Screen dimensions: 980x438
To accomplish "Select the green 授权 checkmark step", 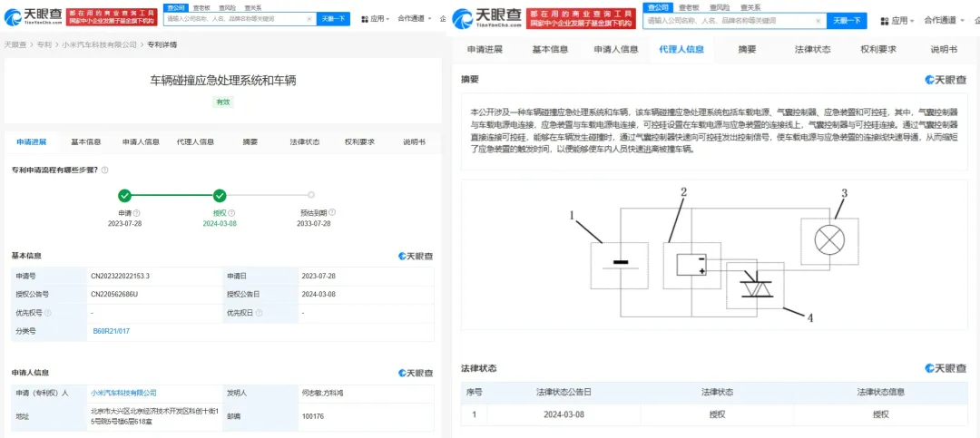I will pyautogui.click(x=220, y=196).
